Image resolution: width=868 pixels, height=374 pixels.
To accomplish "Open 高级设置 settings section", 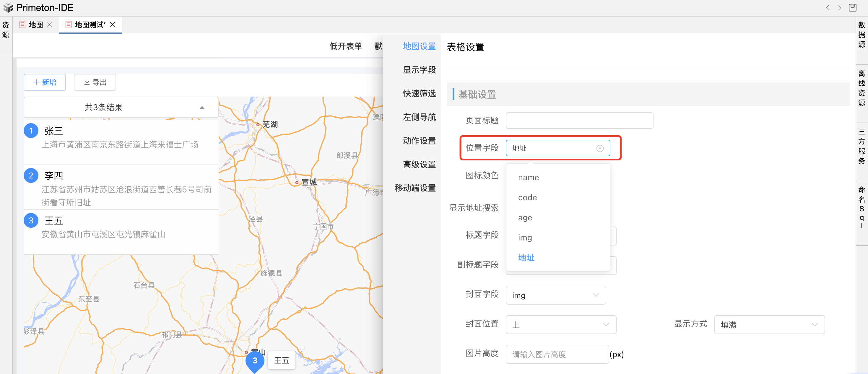I will pos(419,165).
